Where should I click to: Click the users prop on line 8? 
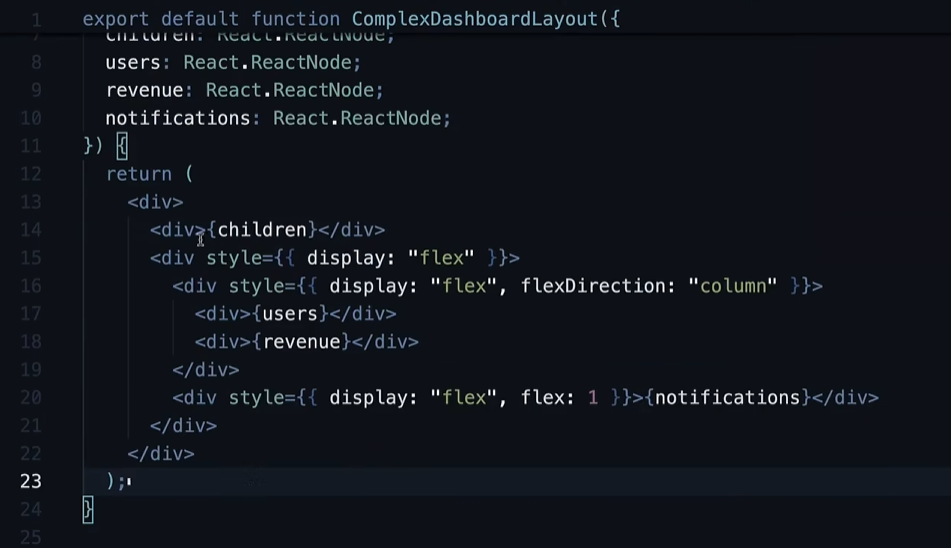click(133, 62)
